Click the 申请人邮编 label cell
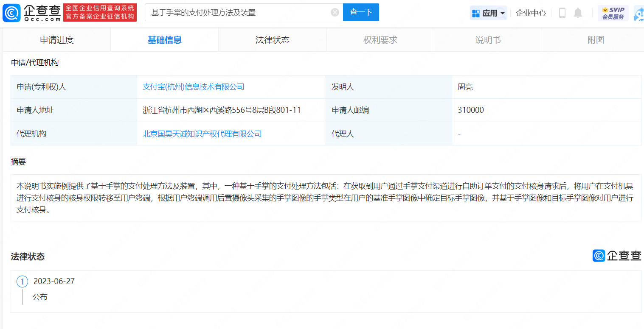The width and height of the screenshot is (644, 329). point(389,110)
